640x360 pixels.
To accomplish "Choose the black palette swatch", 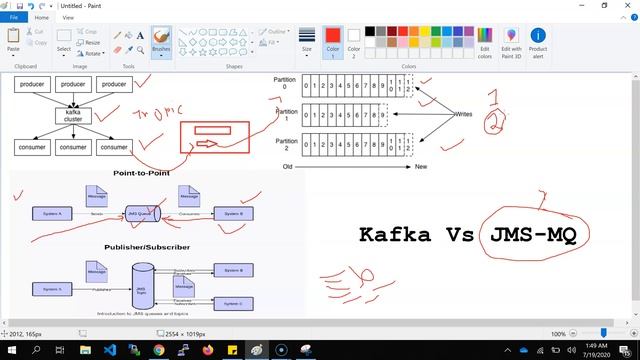I will point(370,31).
